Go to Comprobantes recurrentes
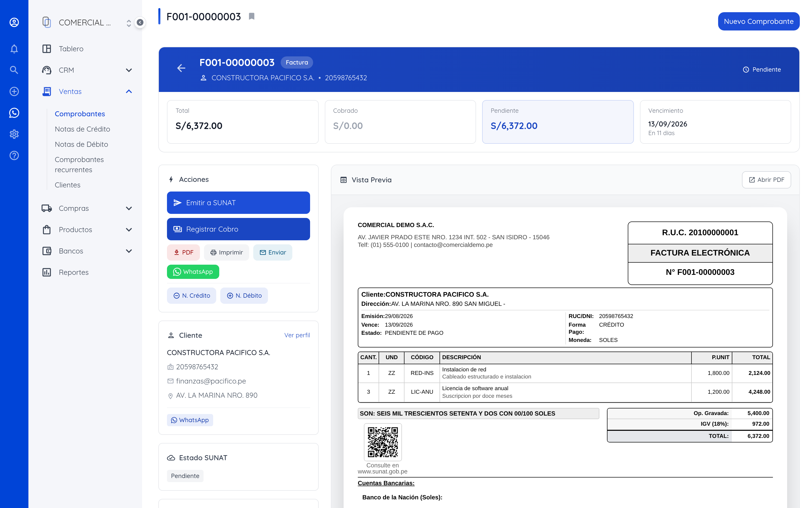This screenshot has width=812, height=508. (79, 165)
